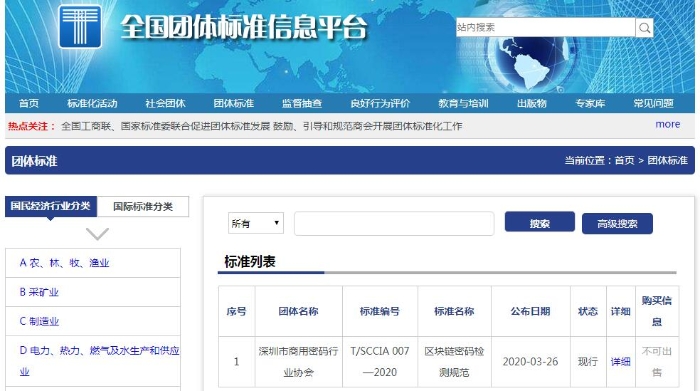Click the 公布日期 column header
Screen dimensions: 700x391
coord(530,311)
